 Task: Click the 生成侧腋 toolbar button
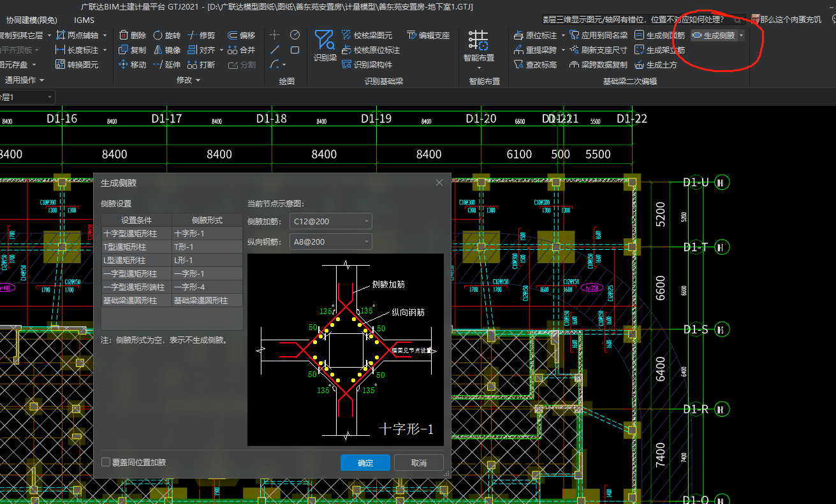coord(714,35)
